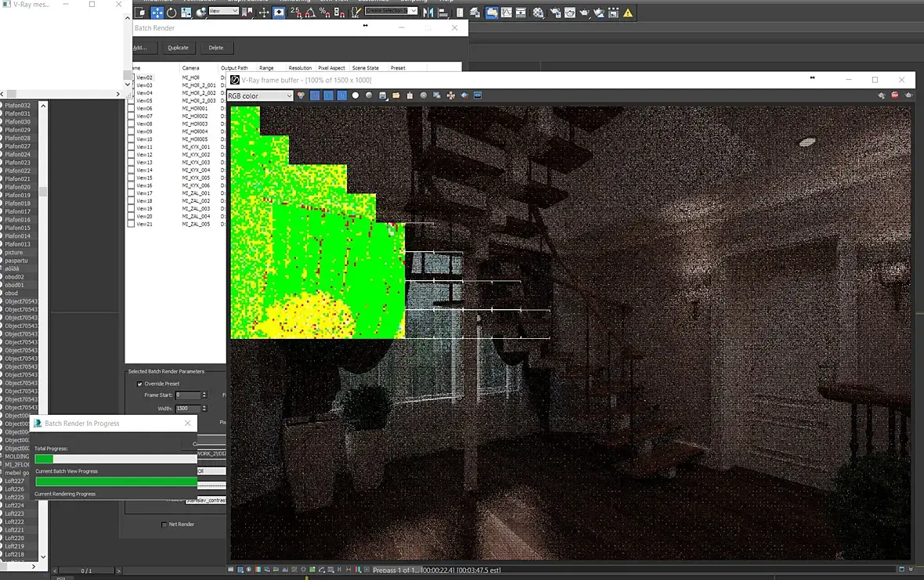Open Render Setup teapot icon

pos(555,13)
